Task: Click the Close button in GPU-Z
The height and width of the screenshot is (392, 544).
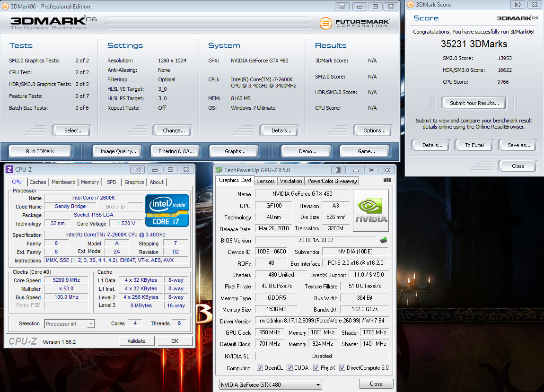Action: click(x=376, y=384)
